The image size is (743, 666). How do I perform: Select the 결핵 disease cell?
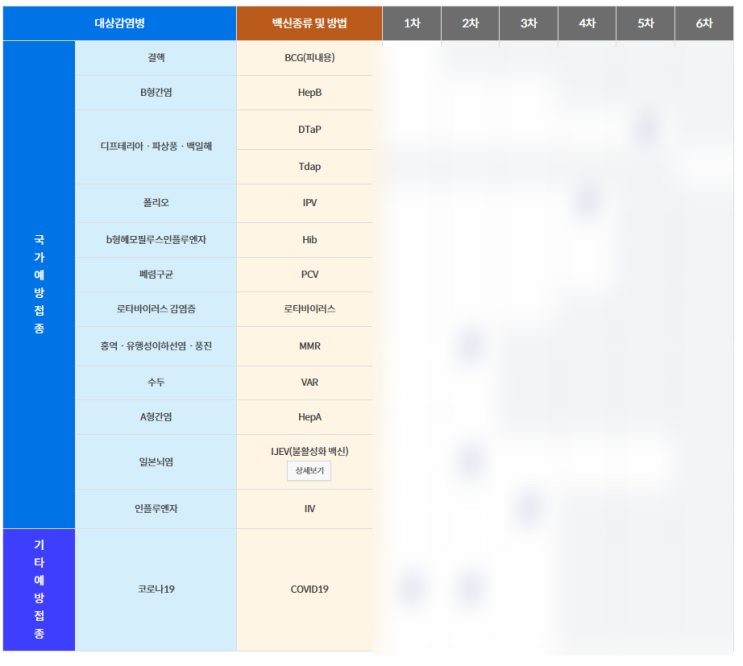point(156,58)
